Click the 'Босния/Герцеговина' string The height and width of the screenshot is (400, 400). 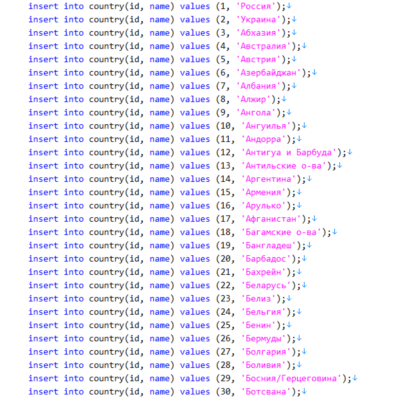coord(291,379)
